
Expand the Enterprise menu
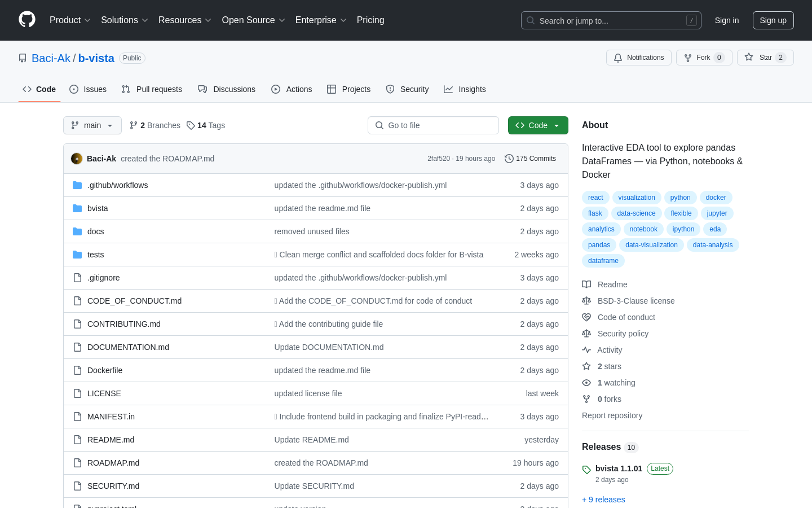321,20
